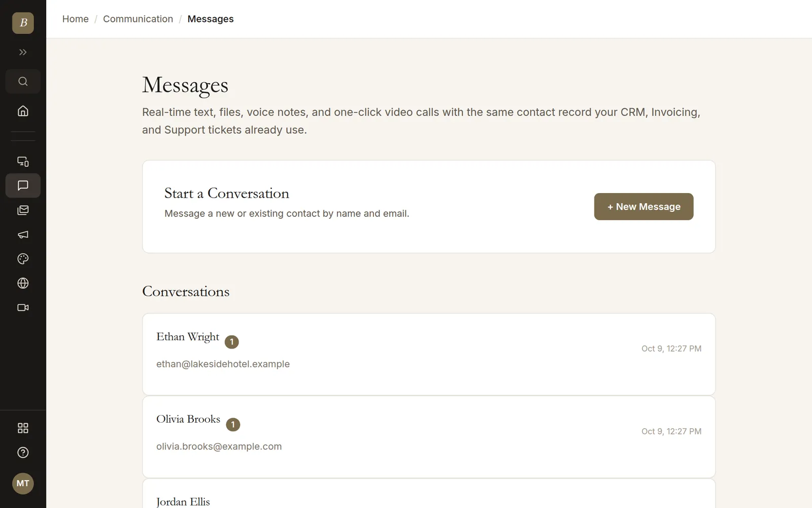812x508 pixels.
Task: Open the devices/screens icon in sidebar
Action: (23, 162)
